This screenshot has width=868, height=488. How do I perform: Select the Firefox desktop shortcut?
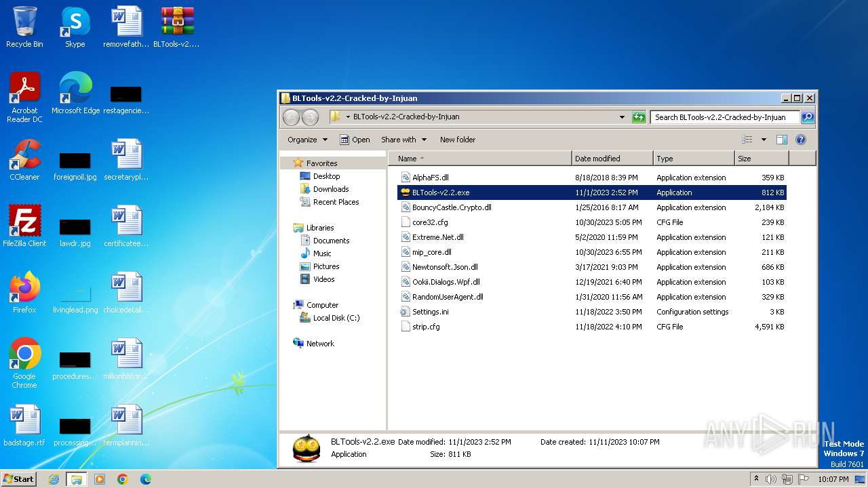point(24,293)
